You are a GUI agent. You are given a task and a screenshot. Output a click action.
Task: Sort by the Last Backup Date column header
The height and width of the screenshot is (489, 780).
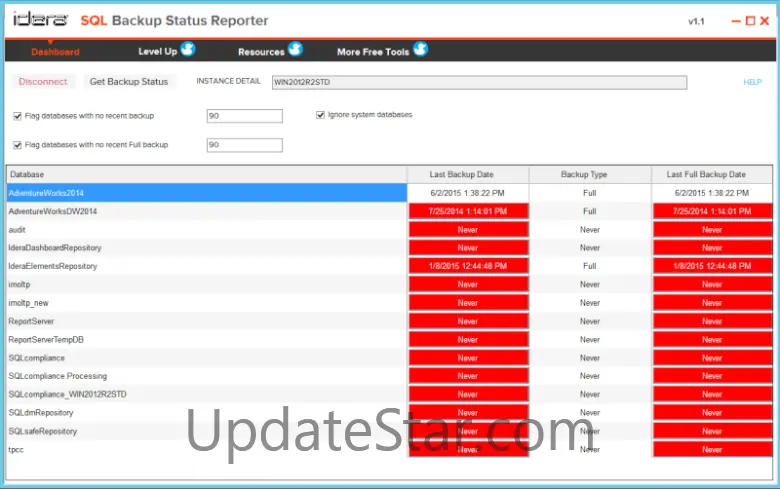click(x=468, y=175)
